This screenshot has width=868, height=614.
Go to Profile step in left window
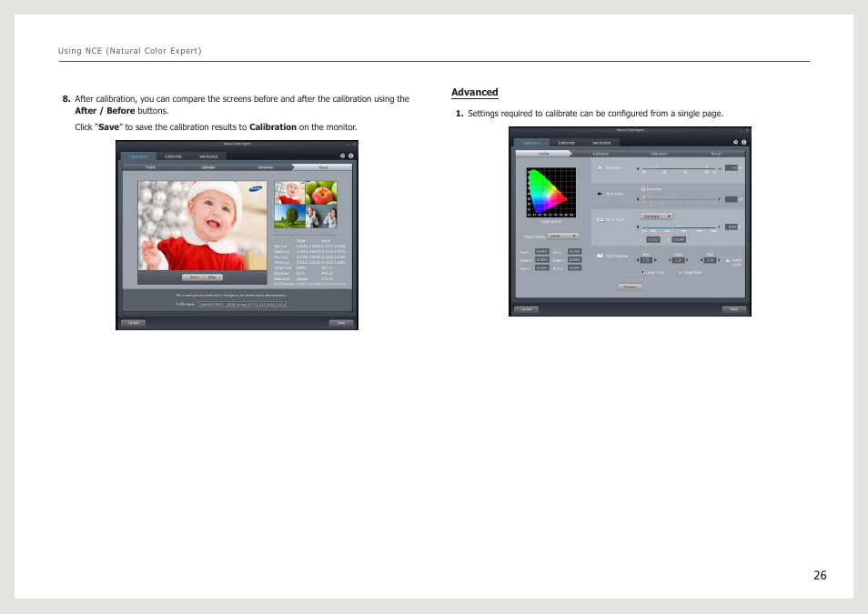150,167
